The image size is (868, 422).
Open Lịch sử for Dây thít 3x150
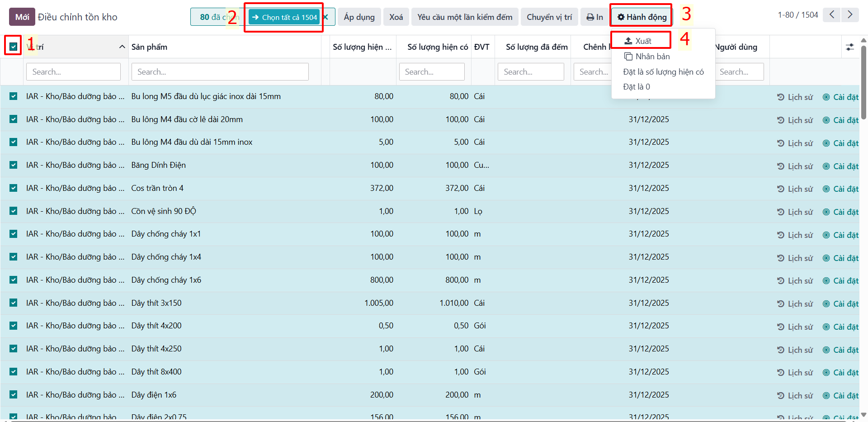[x=795, y=303]
